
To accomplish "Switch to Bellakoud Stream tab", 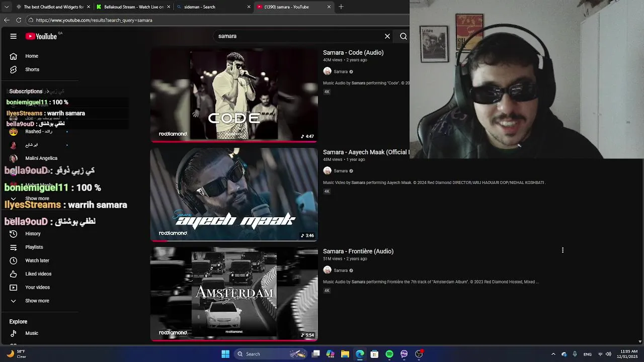I will coord(133,7).
